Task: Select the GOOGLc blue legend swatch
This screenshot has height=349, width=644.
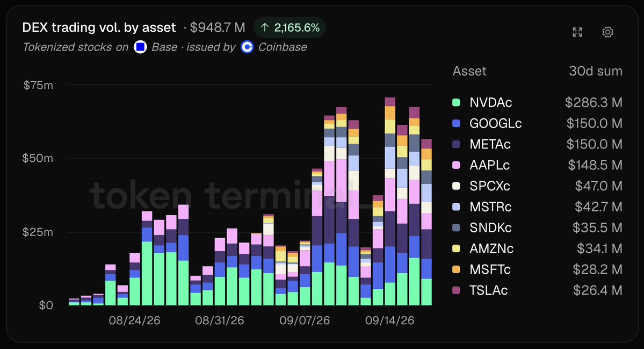Action: (x=456, y=123)
